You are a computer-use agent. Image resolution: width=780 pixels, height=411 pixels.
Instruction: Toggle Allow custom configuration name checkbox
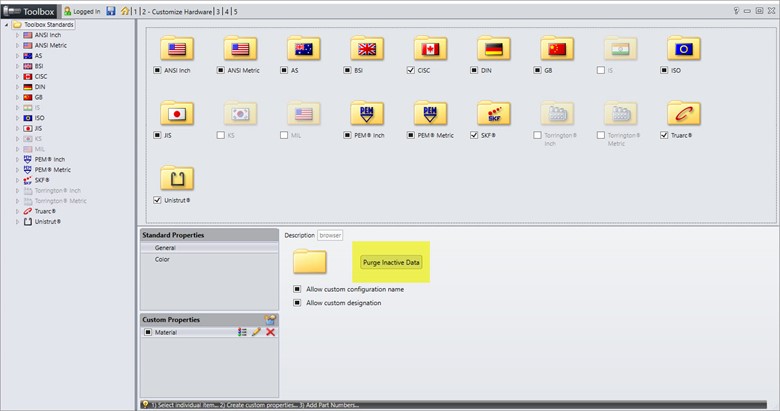point(297,289)
